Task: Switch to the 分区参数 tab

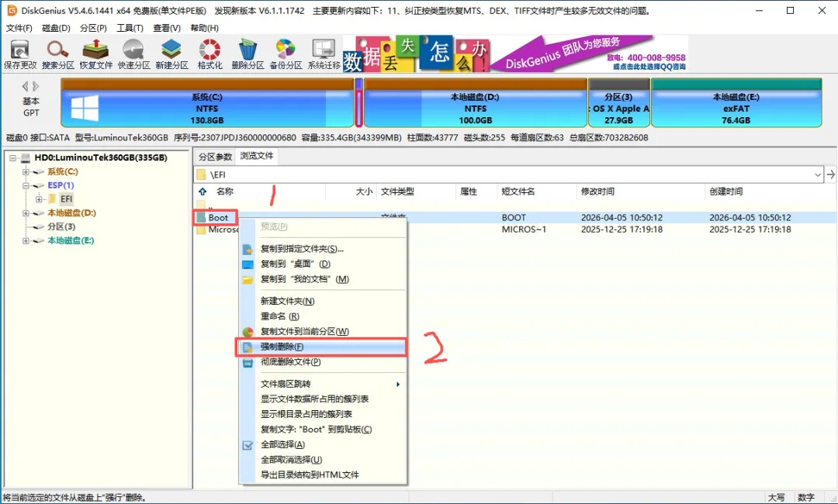Action: pos(216,157)
